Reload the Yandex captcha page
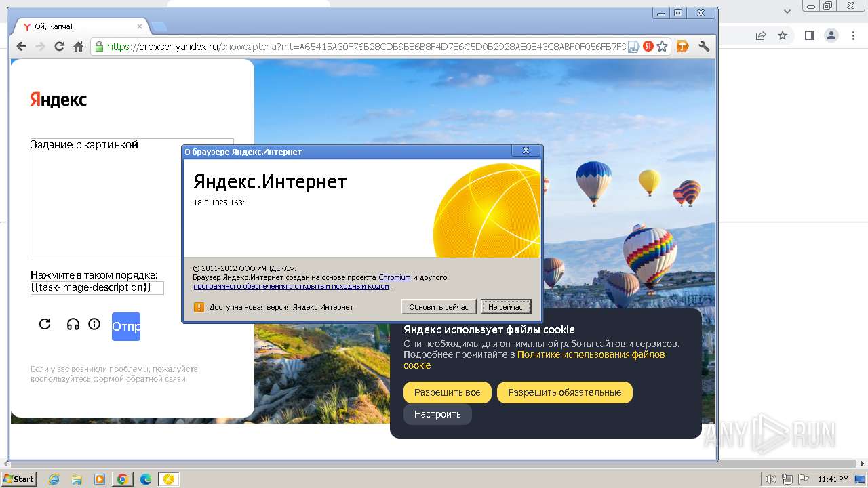The image size is (868, 488). (59, 46)
